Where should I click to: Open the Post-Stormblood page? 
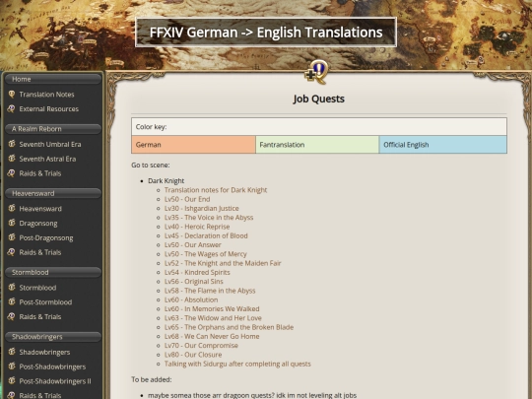(x=45, y=302)
